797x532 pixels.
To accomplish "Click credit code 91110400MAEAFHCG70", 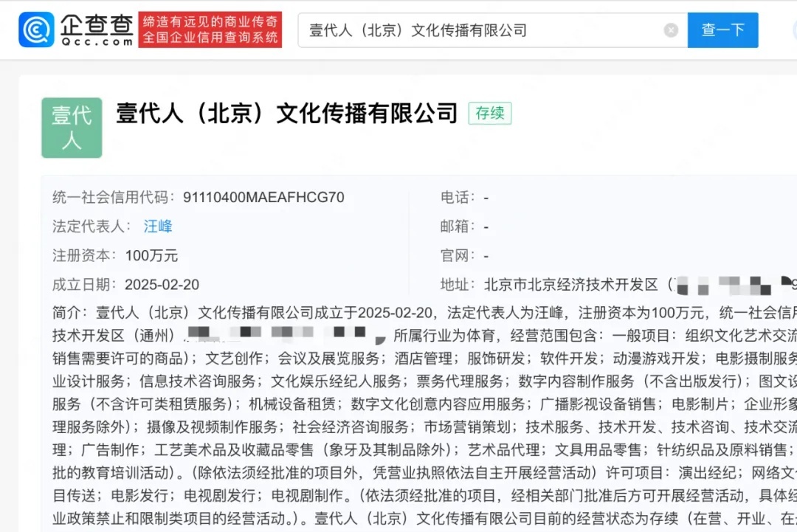I will tap(263, 197).
